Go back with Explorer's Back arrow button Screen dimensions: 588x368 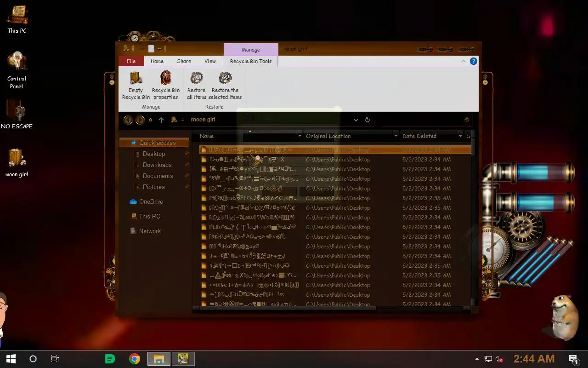pyautogui.click(x=128, y=120)
